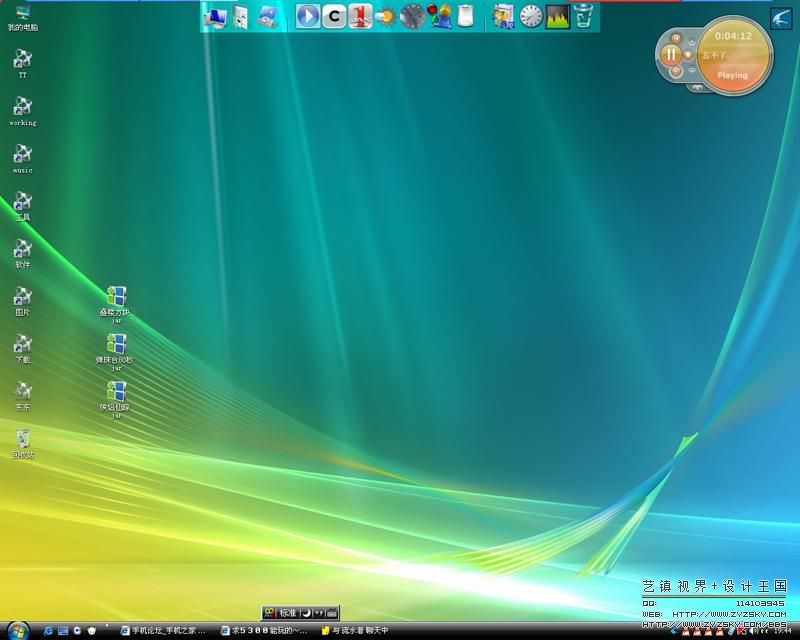The height and width of the screenshot is (640, 800).
Task: Open the 回收站 recycle bin on the desktop
Action: pyautogui.click(x=22, y=444)
